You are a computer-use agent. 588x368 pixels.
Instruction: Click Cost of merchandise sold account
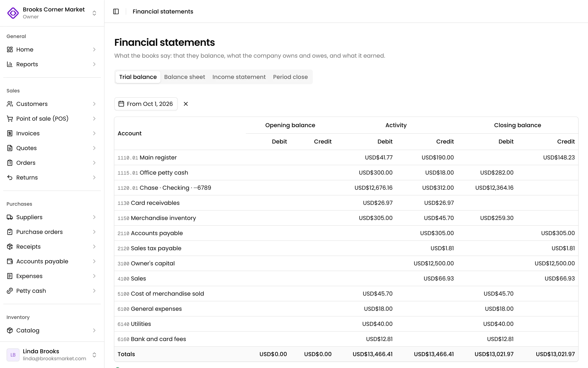(167, 294)
